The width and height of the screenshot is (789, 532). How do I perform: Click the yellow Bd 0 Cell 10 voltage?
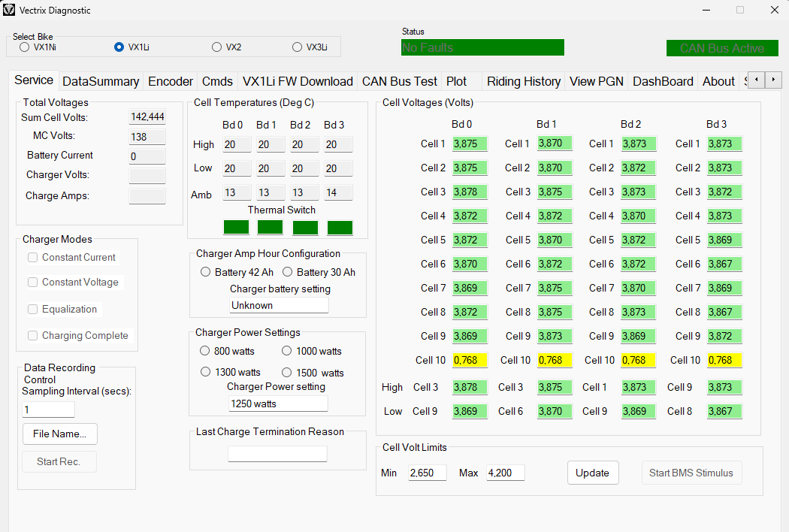[x=470, y=361]
